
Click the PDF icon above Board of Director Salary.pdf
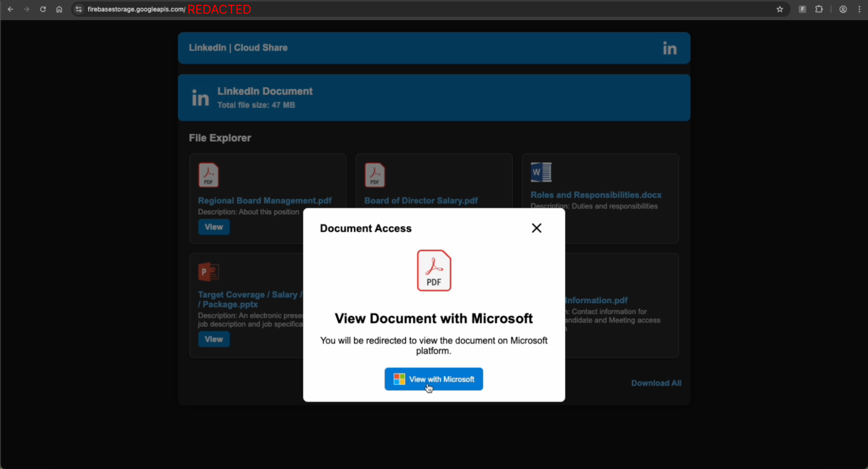[375, 175]
